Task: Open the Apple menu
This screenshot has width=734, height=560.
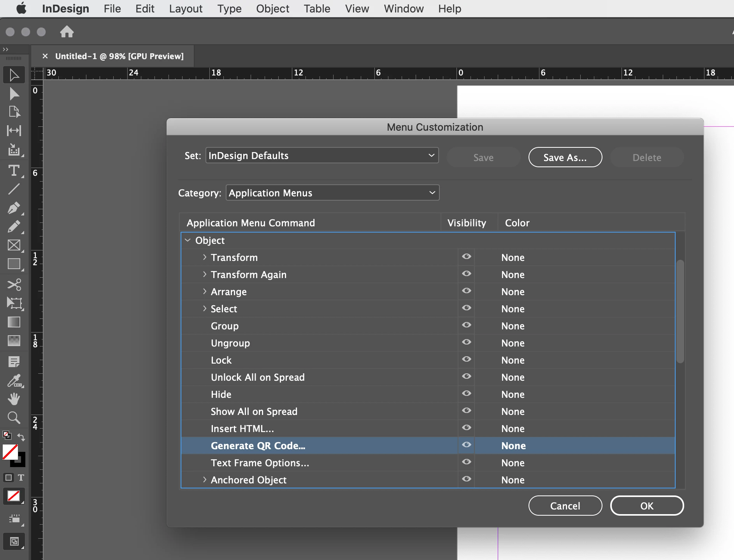Action: pos(21,9)
